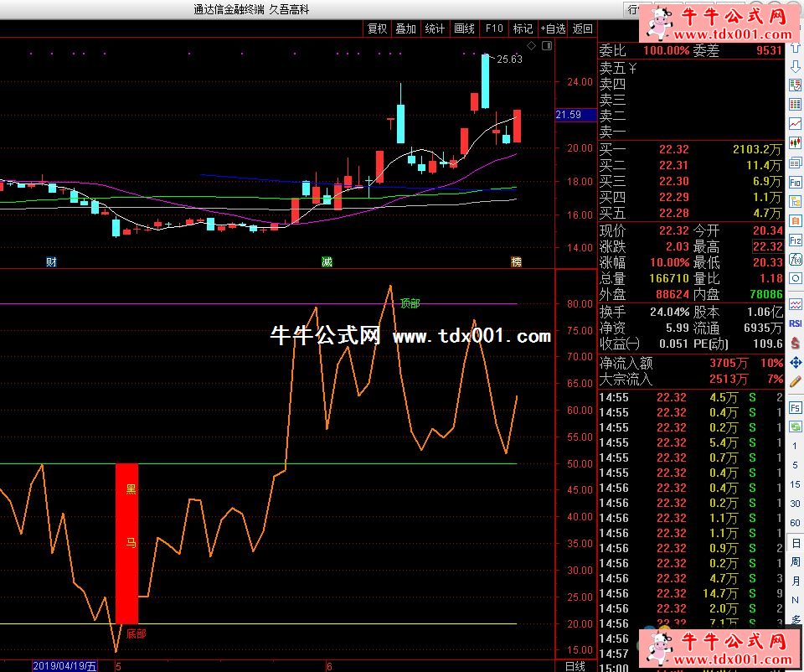Click the 财 marker on the chart
Image resolution: width=804 pixels, height=672 pixels.
51,262
